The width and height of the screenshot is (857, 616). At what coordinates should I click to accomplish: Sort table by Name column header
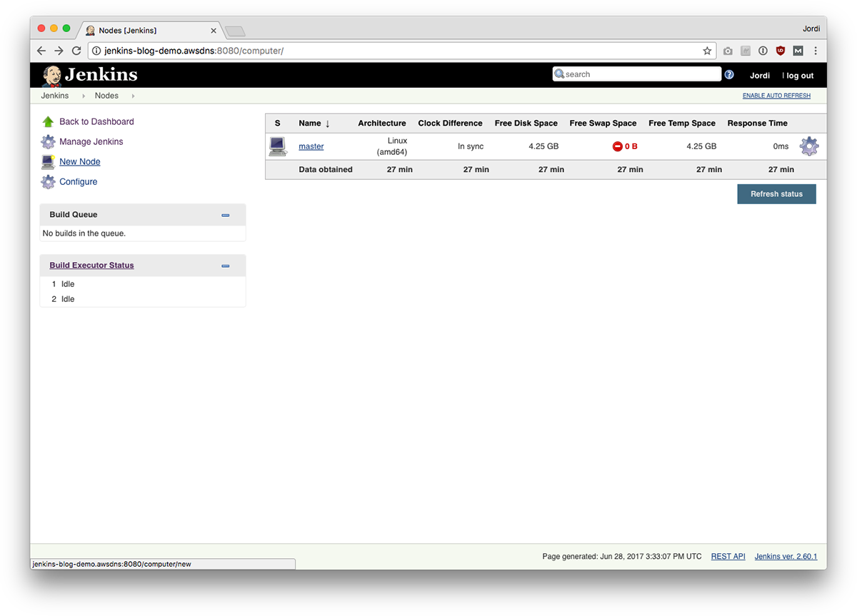click(314, 123)
